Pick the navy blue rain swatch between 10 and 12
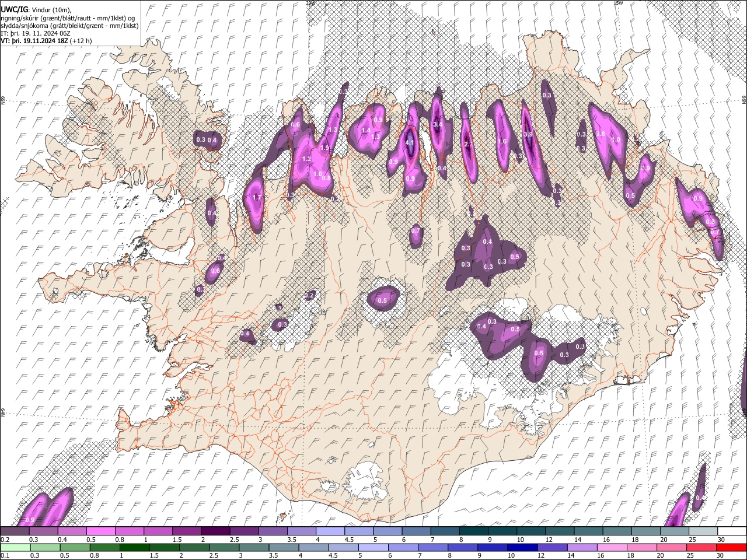747x560 pixels. 522,547
